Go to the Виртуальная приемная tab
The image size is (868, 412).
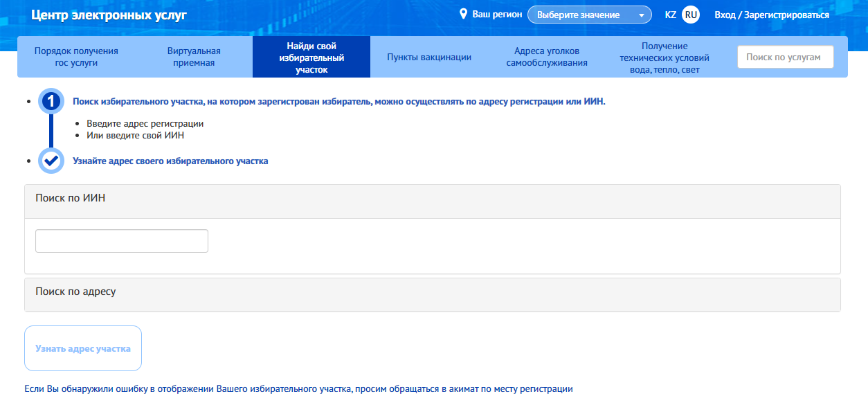[194, 57]
